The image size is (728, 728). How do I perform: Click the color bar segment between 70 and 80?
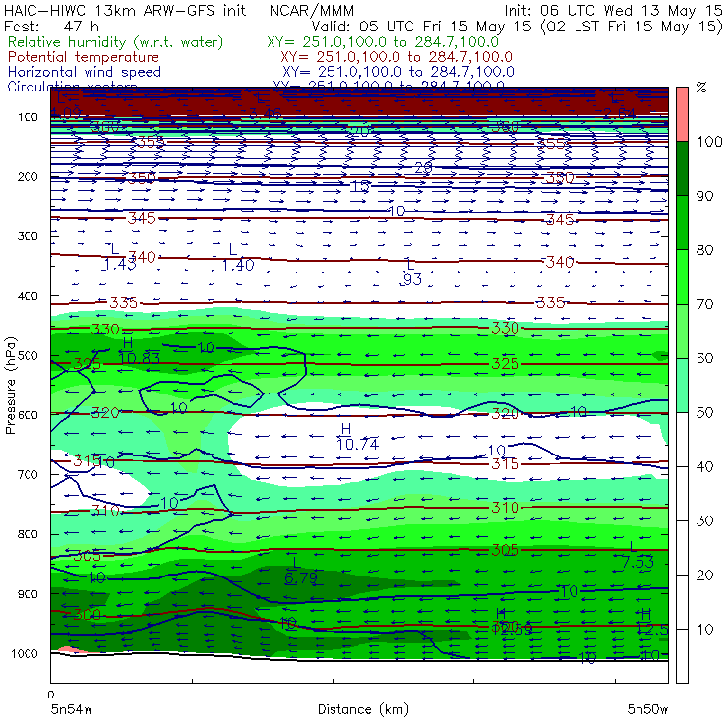tap(682, 276)
